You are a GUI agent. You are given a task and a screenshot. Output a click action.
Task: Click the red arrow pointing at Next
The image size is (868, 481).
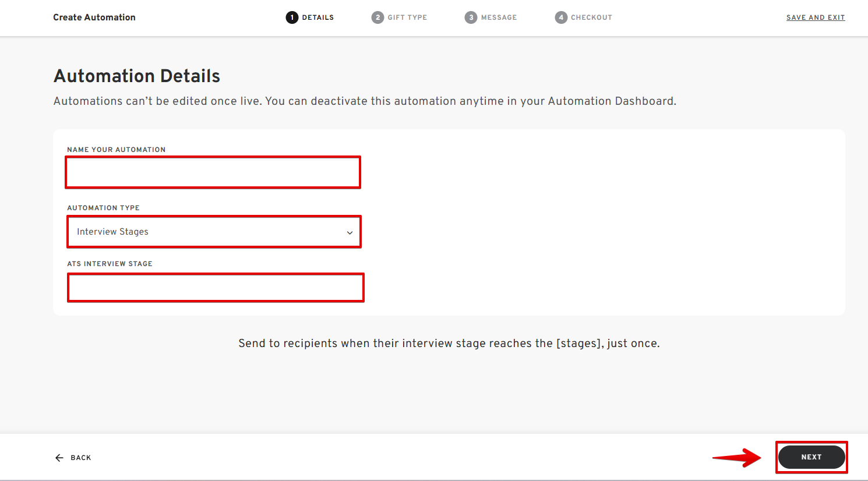[736, 457]
